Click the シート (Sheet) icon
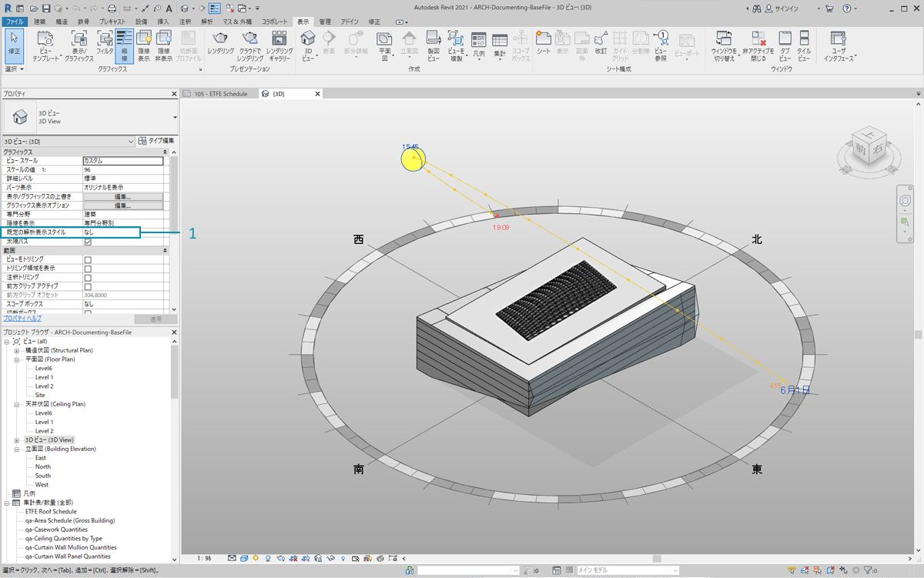 pos(544,43)
